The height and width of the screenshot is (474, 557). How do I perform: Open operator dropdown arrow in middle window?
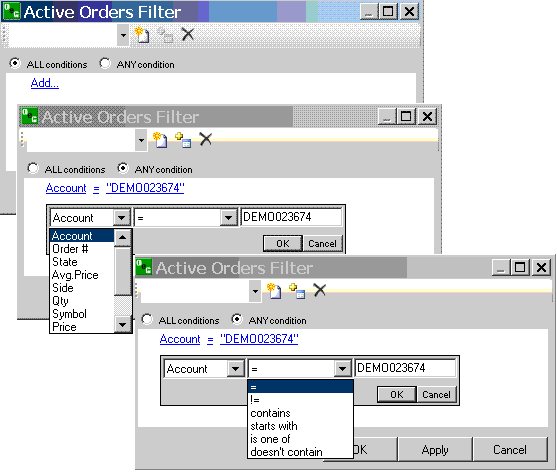tap(228, 217)
